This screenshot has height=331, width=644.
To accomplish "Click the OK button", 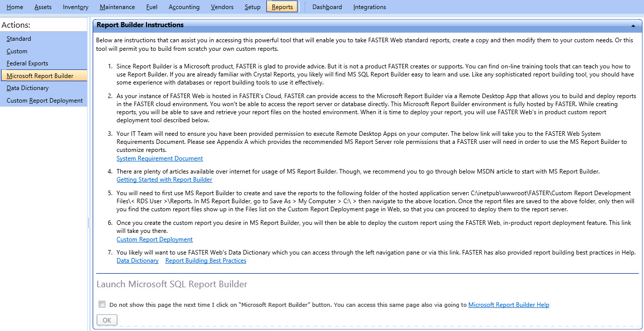I will [x=107, y=320].
